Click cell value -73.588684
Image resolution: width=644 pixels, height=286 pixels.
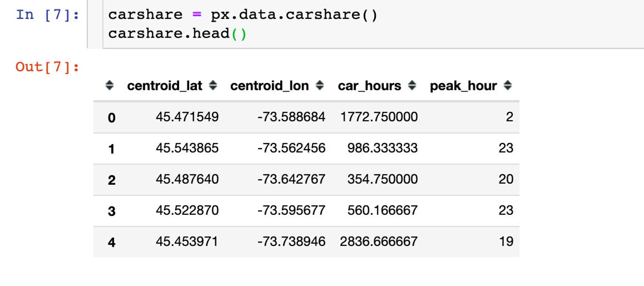tap(291, 117)
